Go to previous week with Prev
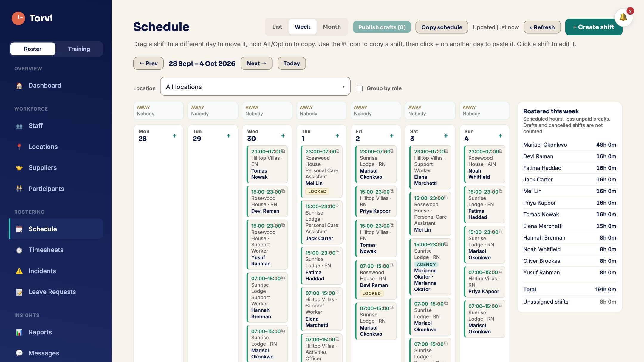644x362 pixels. 148,63
